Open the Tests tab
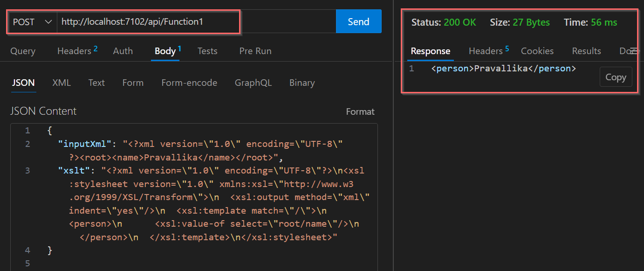The height and width of the screenshot is (271, 644). (x=207, y=51)
